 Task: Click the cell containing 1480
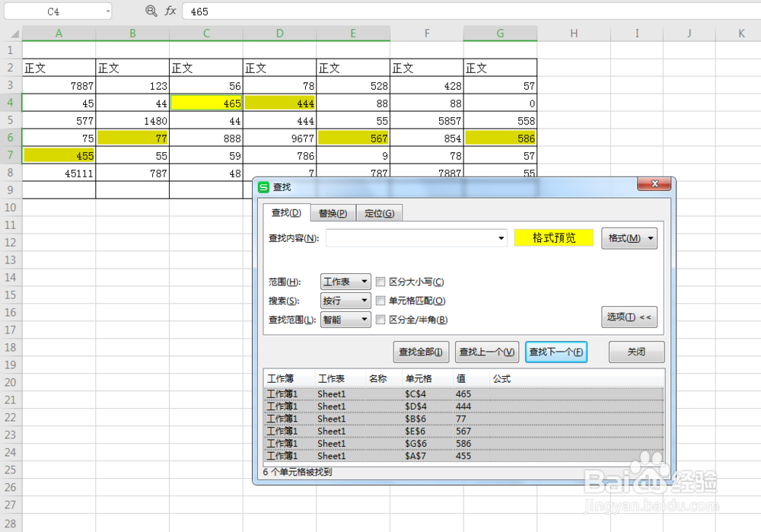132,120
